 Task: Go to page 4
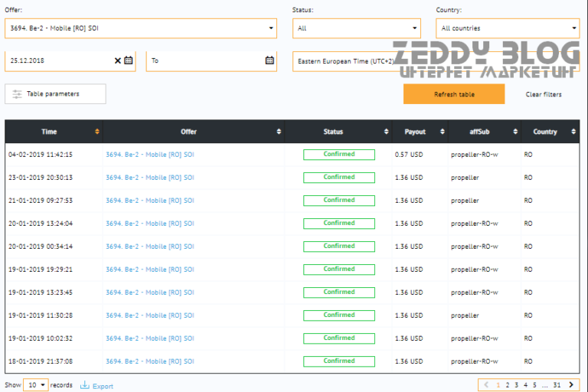[525, 385]
